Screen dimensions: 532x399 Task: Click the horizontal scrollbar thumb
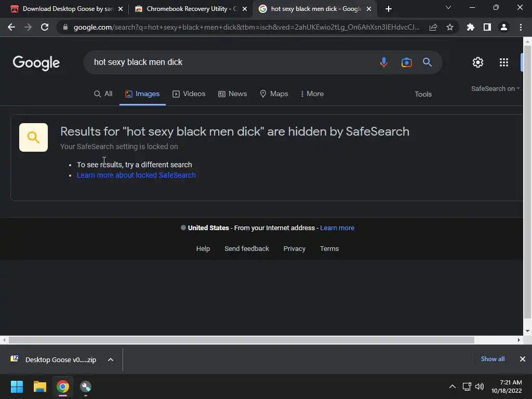point(241,340)
